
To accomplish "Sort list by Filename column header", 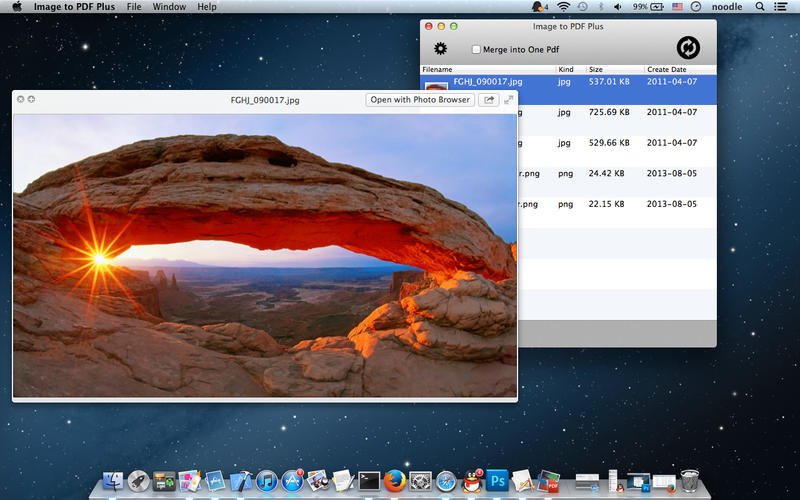I will pyautogui.click(x=437, y=69).
